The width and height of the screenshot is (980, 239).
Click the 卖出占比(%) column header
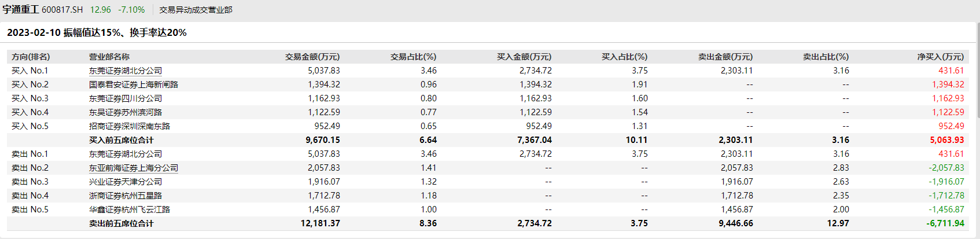[825, 57]
